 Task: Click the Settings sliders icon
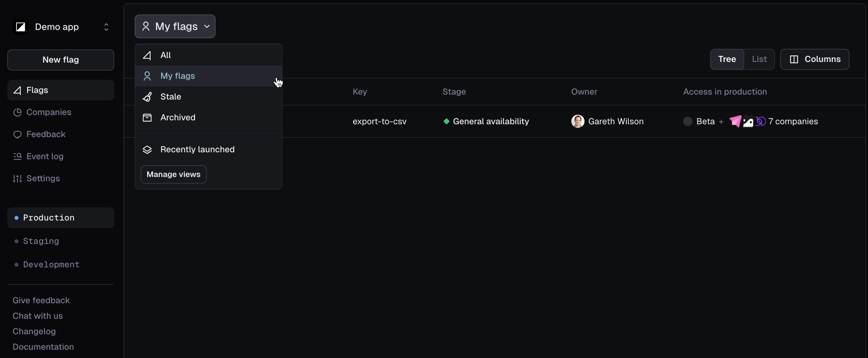pyautogui.click(x=17, y=179)
